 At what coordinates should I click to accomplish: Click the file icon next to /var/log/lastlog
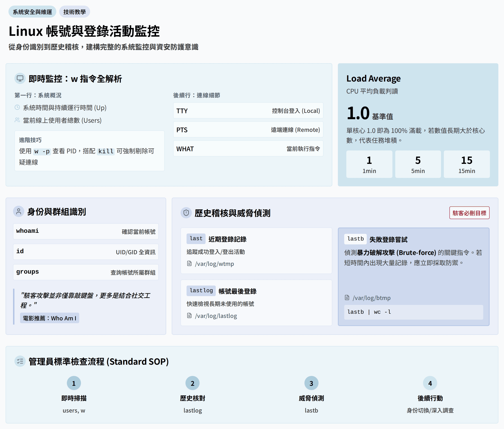189,315
